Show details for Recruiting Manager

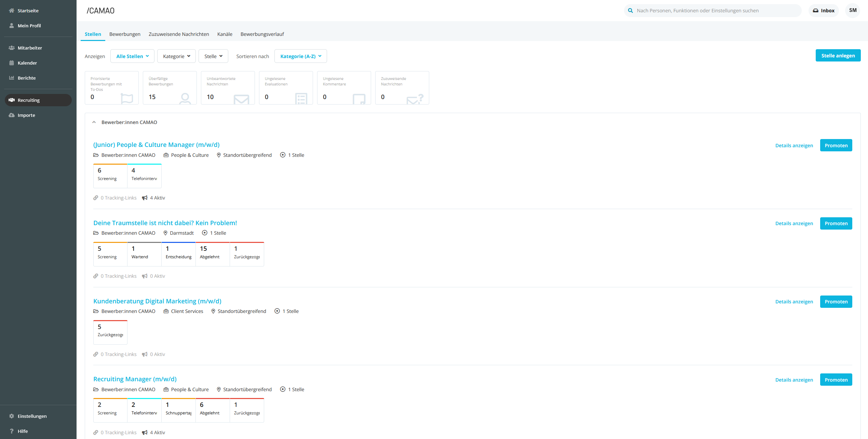[x=794, y=380]
